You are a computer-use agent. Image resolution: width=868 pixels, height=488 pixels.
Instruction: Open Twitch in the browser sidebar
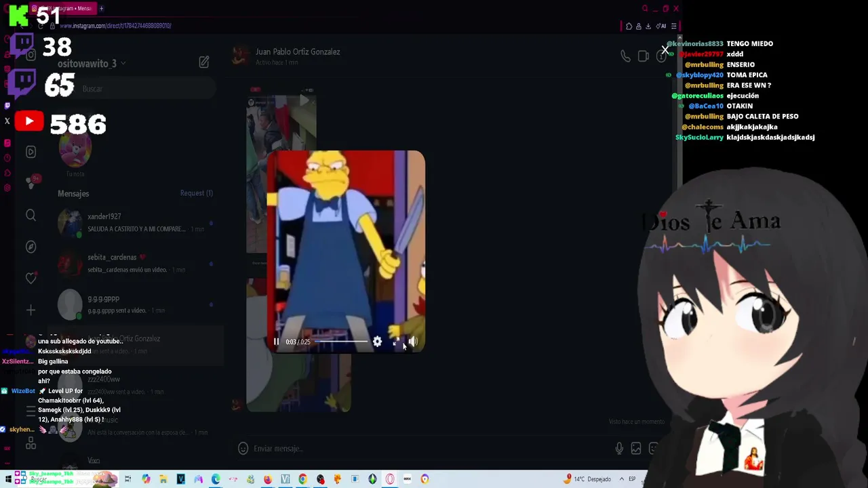7,106
